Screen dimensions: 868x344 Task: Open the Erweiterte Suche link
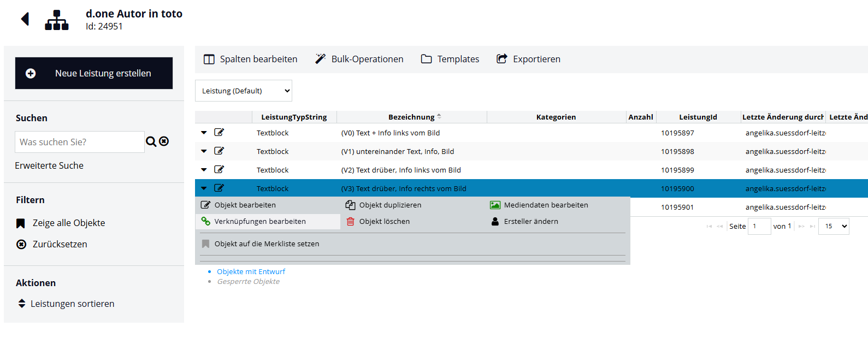[x=49, y=165]
